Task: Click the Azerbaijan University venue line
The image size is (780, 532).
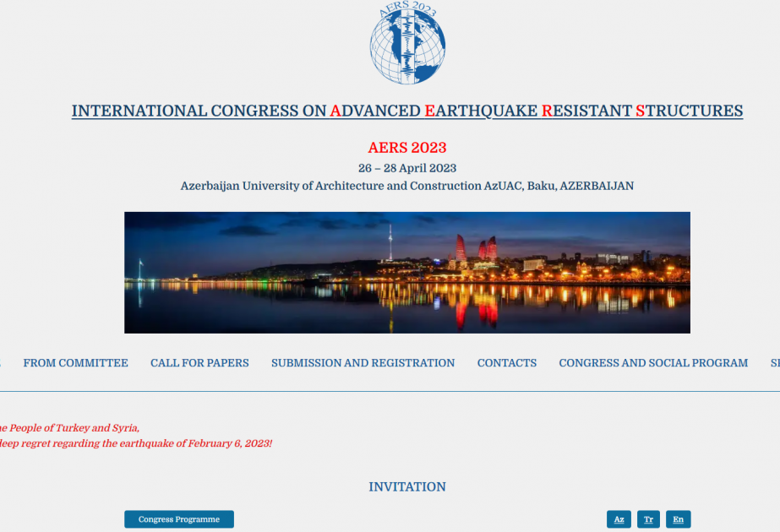Action: 406,186
